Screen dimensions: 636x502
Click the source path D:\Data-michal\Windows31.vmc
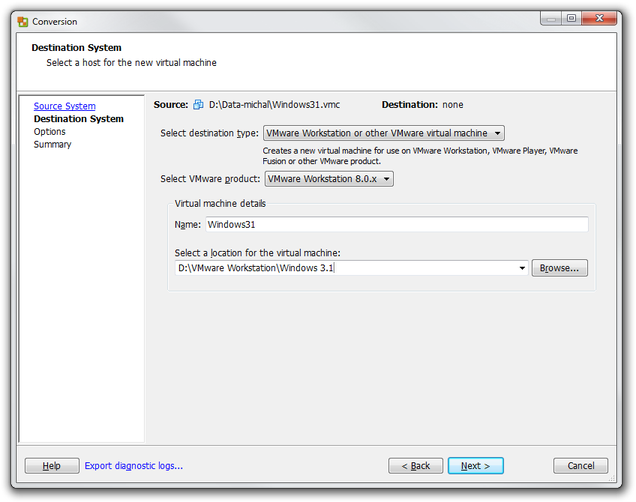tap(274, 105)
